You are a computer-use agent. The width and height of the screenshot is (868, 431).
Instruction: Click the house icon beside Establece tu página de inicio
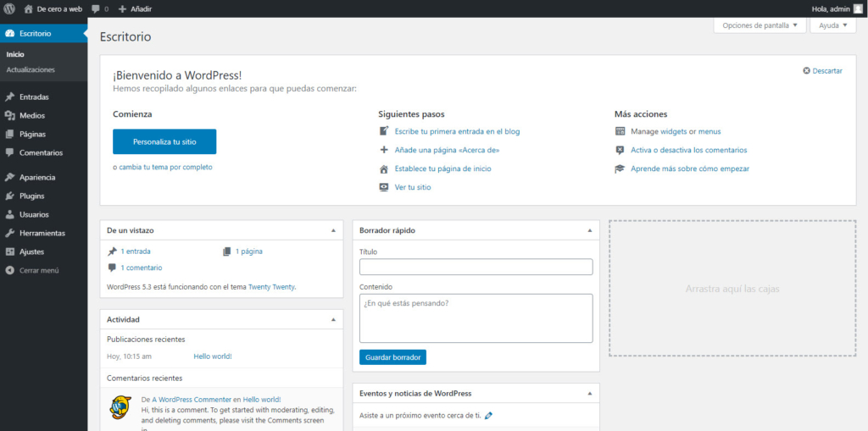pyautogui.click(x=384, y=169)
